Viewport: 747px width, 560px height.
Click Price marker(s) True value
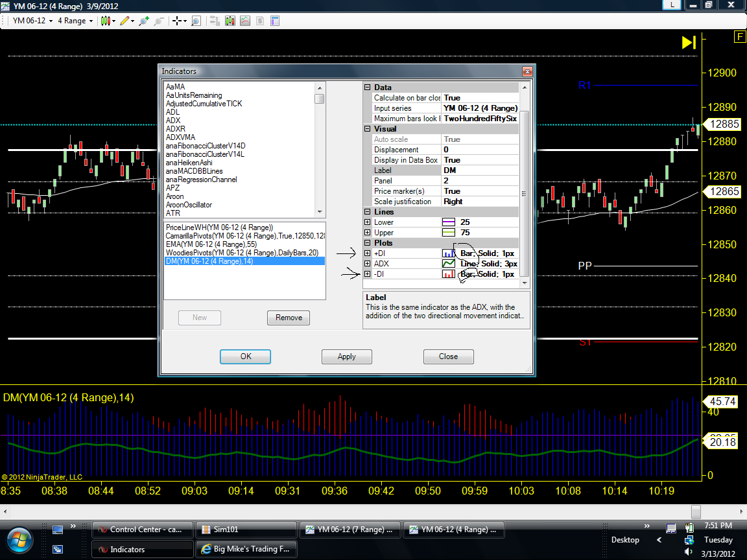tap(480, 191)
